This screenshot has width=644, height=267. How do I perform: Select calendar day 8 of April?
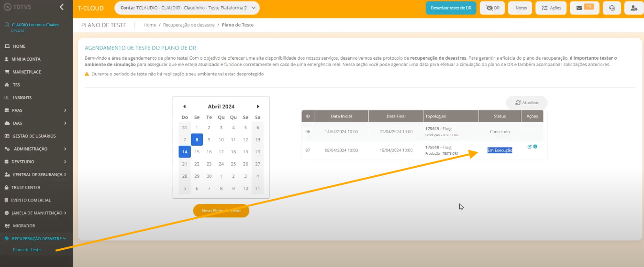click(197, 139)
